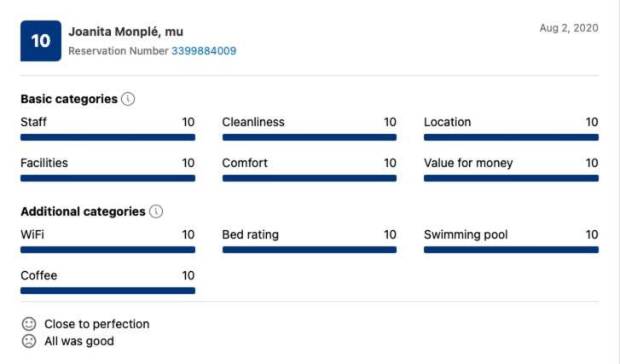
Task: Click the Bed rating bar
Action: tap(310, 250)
